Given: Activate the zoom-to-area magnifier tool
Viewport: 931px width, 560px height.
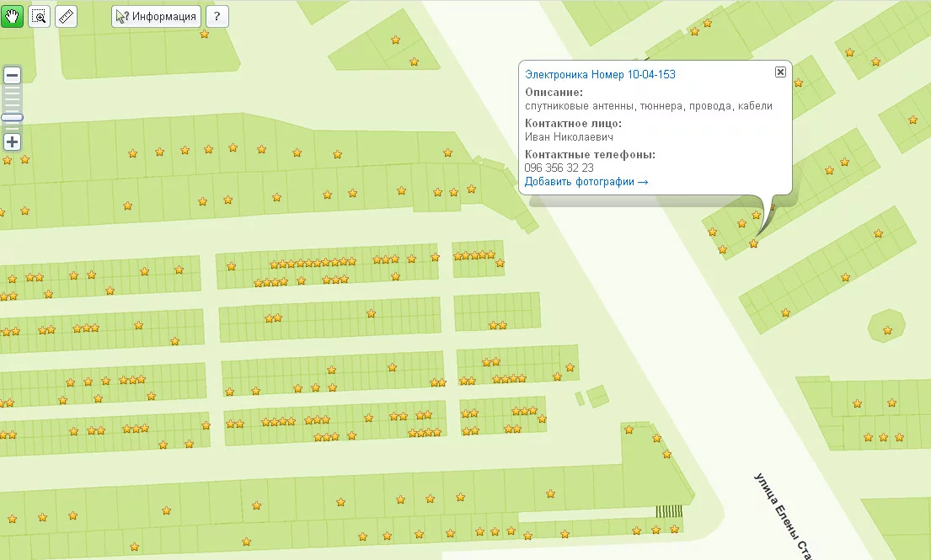Looking at the screenshot, I should [x=39, y=17].
